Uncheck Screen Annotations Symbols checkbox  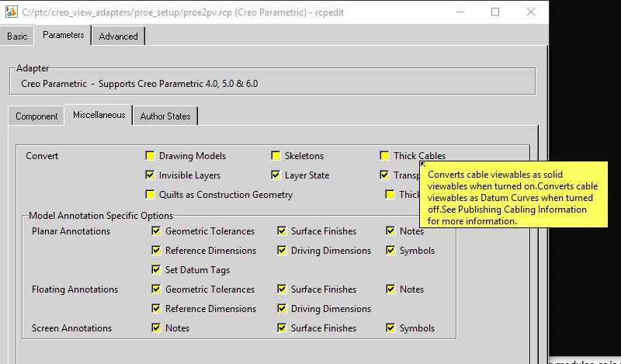pyautogui.click(x=391, y=328)
